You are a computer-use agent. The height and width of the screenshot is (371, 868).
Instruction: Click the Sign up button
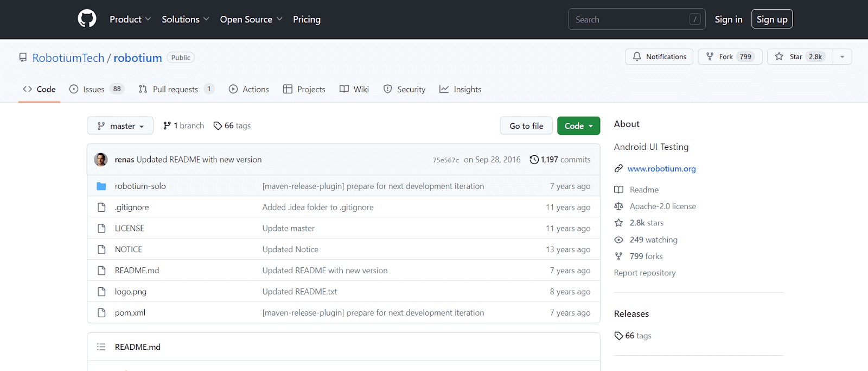[x=771, y=20]
